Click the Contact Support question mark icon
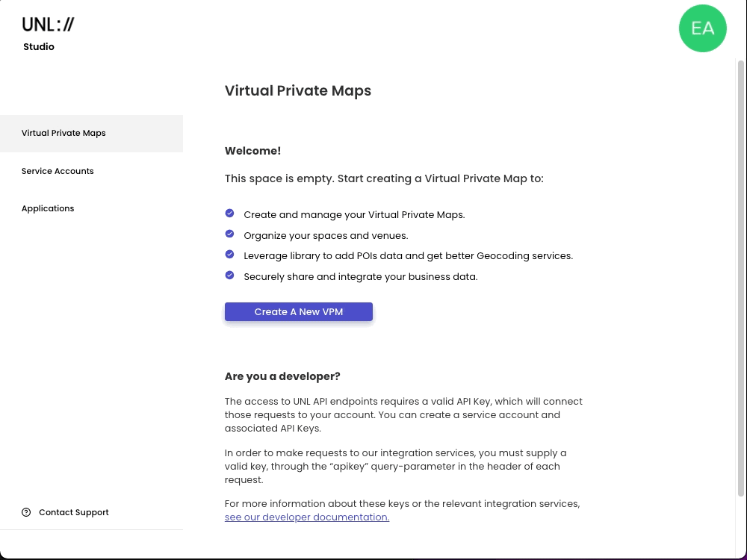The width and height of the screenshot is (747, 560). 26,512
